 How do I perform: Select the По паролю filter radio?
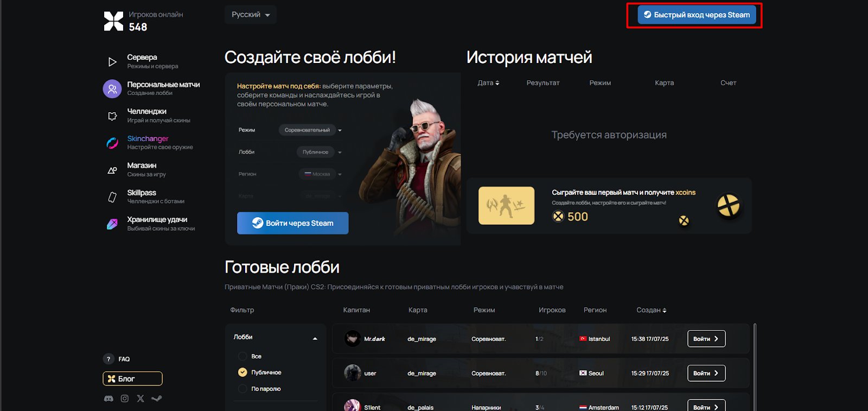242,389
